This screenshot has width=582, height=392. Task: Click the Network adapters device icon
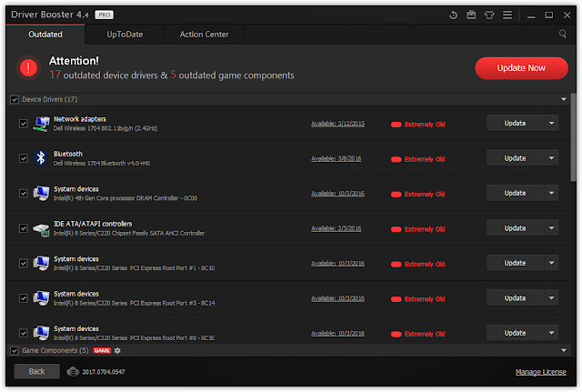point(41,124)
